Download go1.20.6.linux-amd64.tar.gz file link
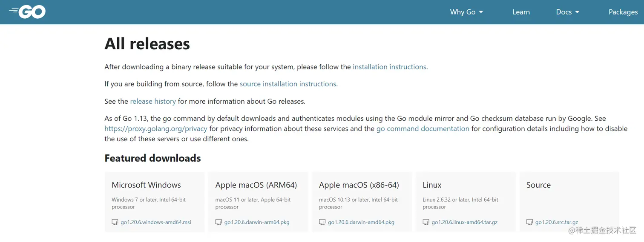 click(465, 222)
